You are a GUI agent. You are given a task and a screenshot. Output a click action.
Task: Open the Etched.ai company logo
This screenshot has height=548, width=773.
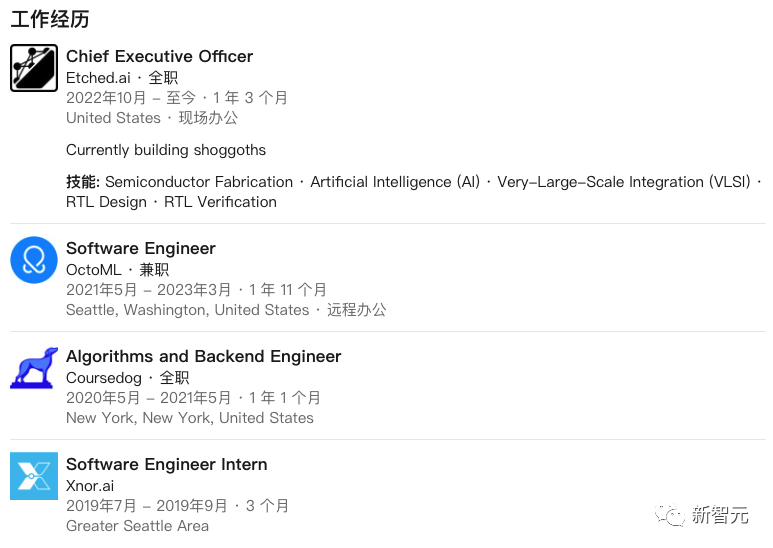(34, 68)
